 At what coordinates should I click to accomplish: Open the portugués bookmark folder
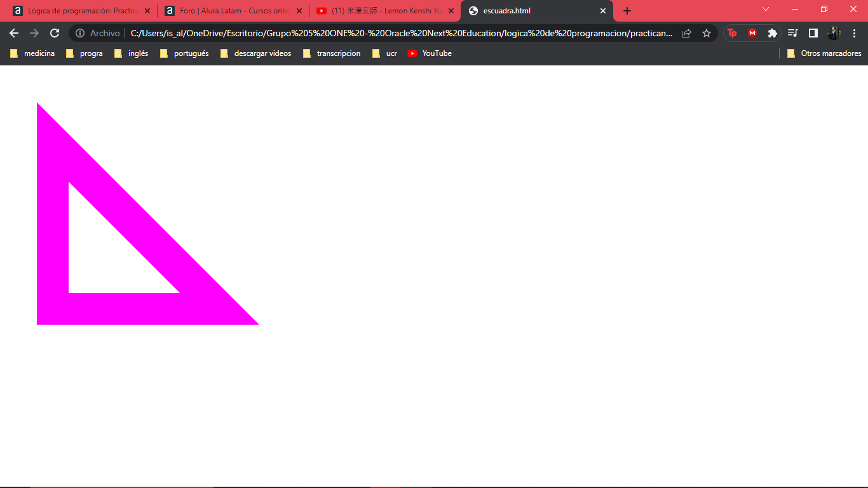pos(184,53)
